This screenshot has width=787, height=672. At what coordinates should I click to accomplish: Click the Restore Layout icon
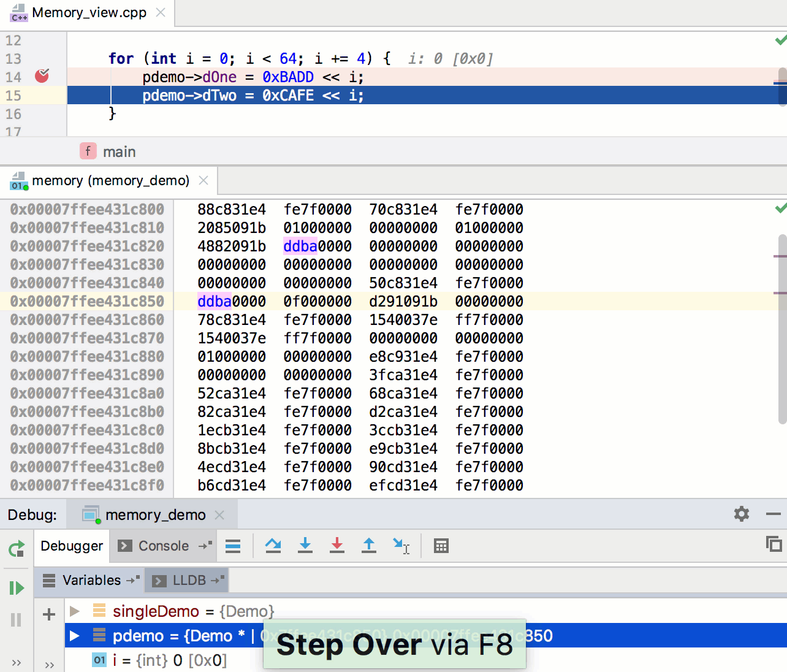point(774,544)
